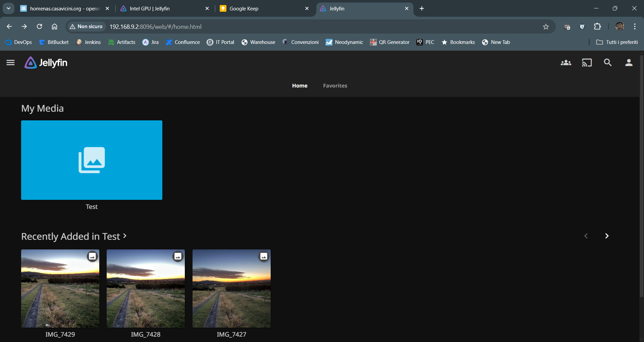Click the Jellyfin logo
The width and height of the screenshot is (644, 342).
point(46,63)
